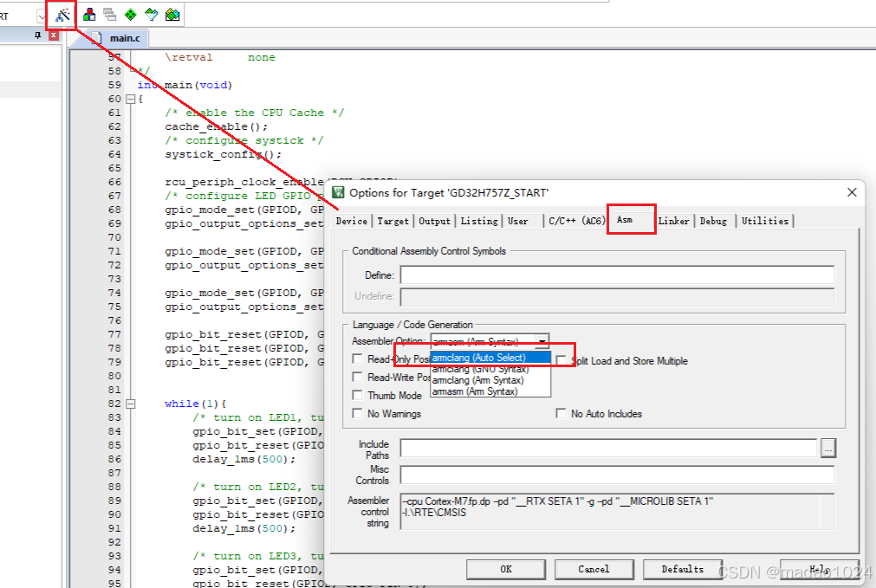Open the Utilities tab
The height and width of the screenshot is (588, 876).
click(765, 221)
